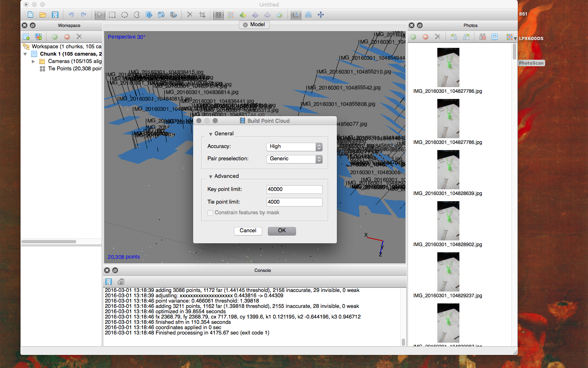Screen dimensions: 588x368
Task: Reset the view with the arrows icon
Action: coord(321,15)
